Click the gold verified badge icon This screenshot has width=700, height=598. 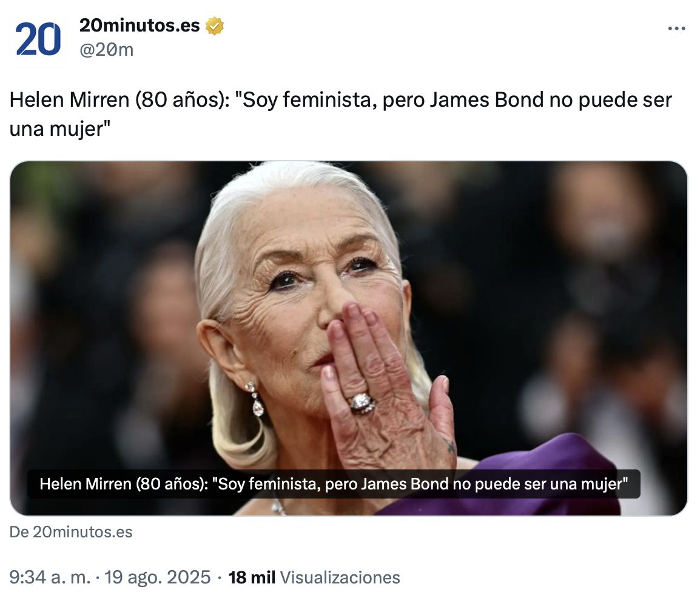tap(214, 26)
